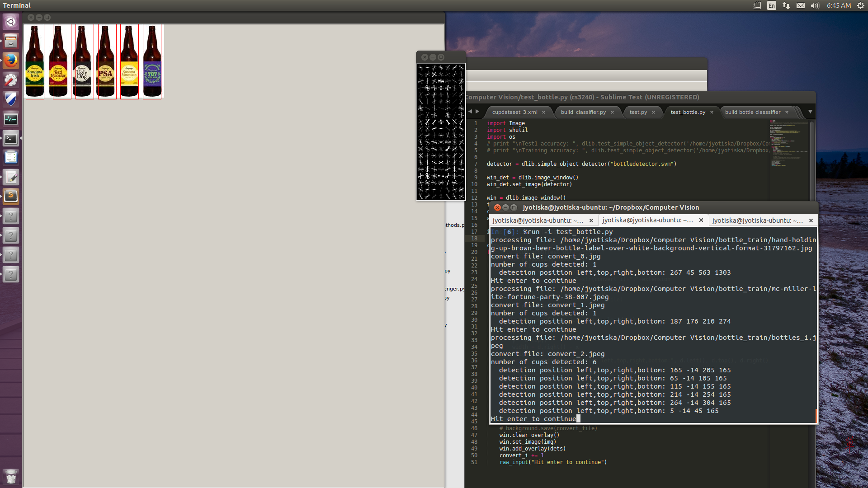Screen dimensions: 868x488
Task: Open the En keyboard layout menu
Action: [772, 5]
